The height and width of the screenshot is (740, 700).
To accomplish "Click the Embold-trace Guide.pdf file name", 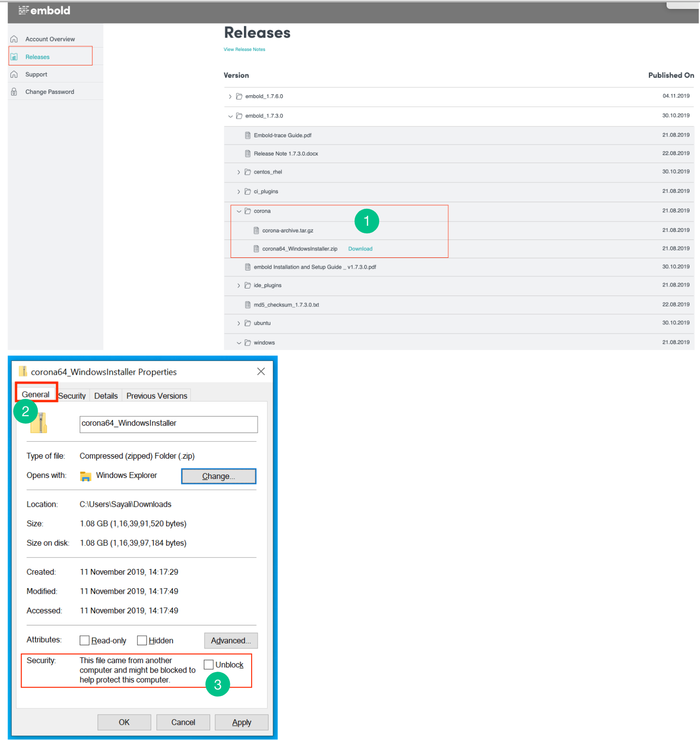I will coord(283,135).
